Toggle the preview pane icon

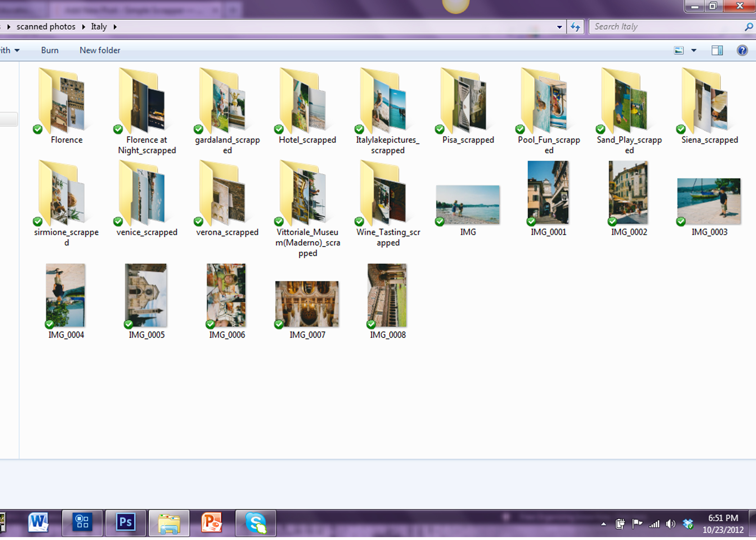717,50
